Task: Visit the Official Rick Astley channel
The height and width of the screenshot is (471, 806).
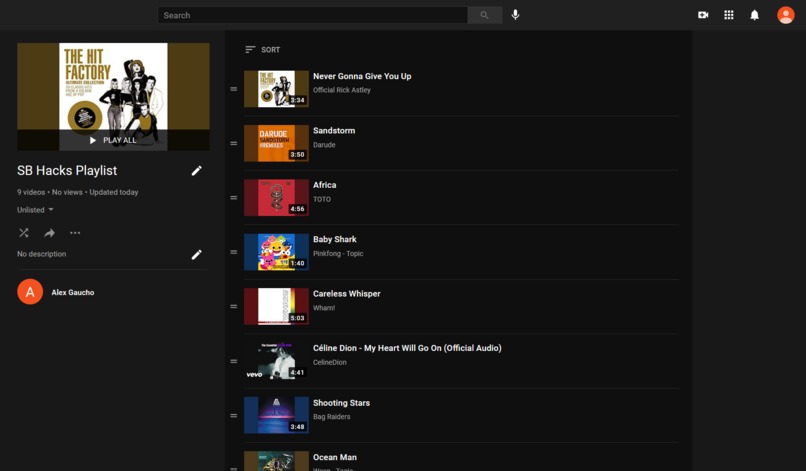Action: tap(342, 90)
